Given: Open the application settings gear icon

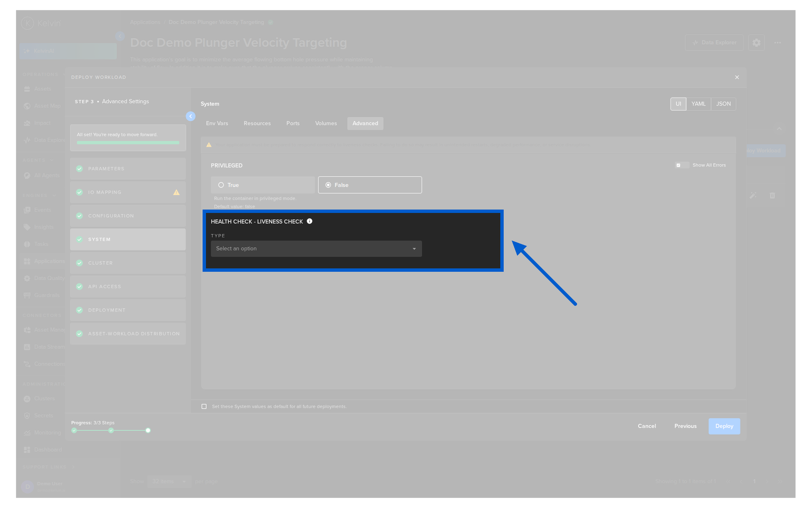Looking at the screenshot, I should [x=757, y=43].
